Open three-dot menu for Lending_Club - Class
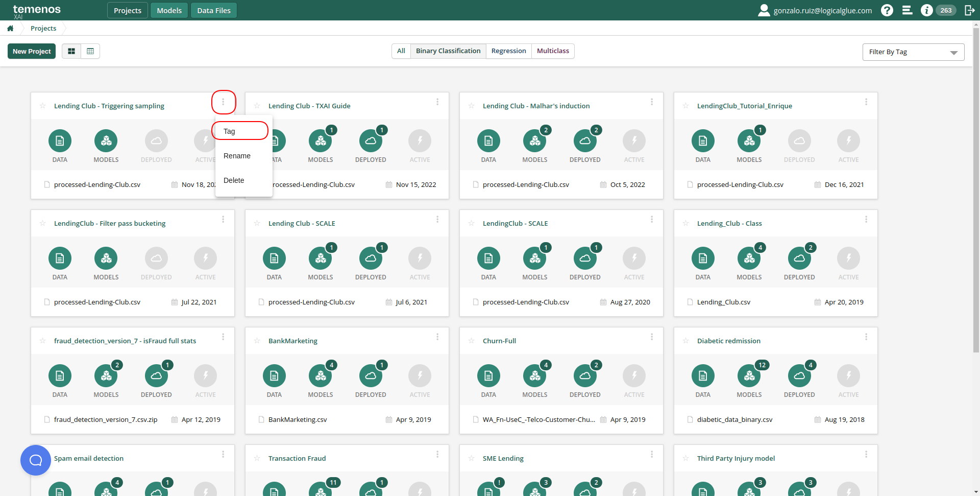980x496 pixels. pos(866,220)
